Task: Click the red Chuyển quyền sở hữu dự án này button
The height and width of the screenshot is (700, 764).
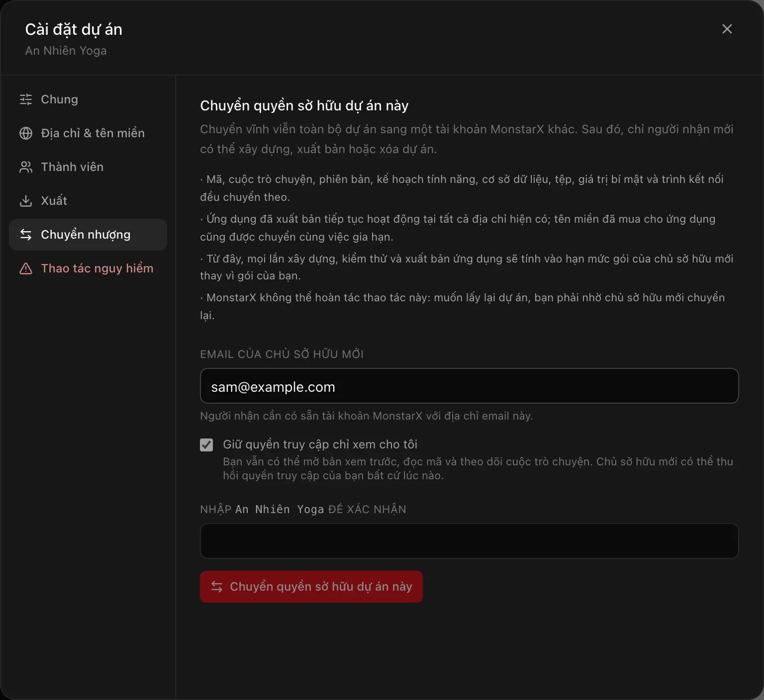Action: 311,587
